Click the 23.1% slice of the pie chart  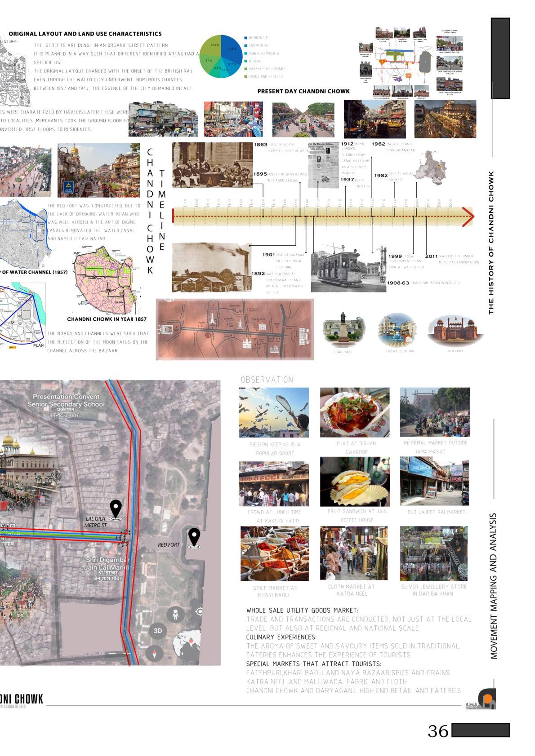coord(212,45)
